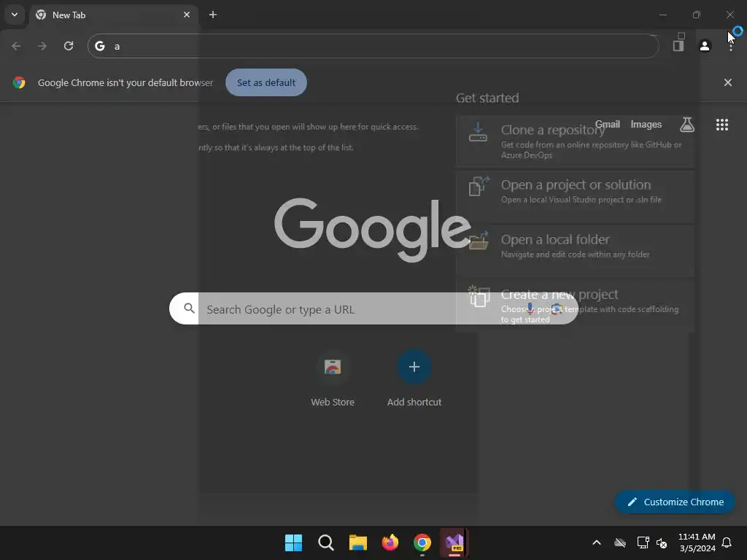The width and height of the screenshot is (747, 560).
Task: Select the New Tab tab
Action: [x=115, y=15]
